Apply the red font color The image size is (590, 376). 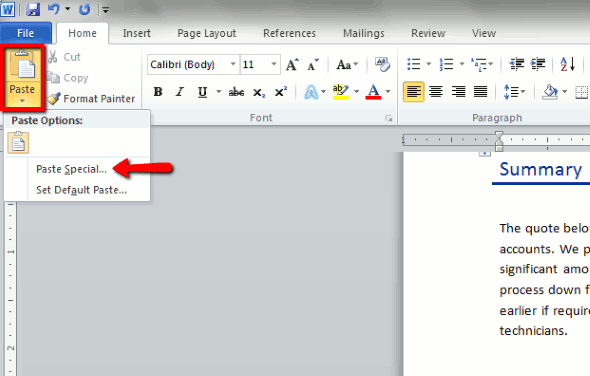[373, 92]
